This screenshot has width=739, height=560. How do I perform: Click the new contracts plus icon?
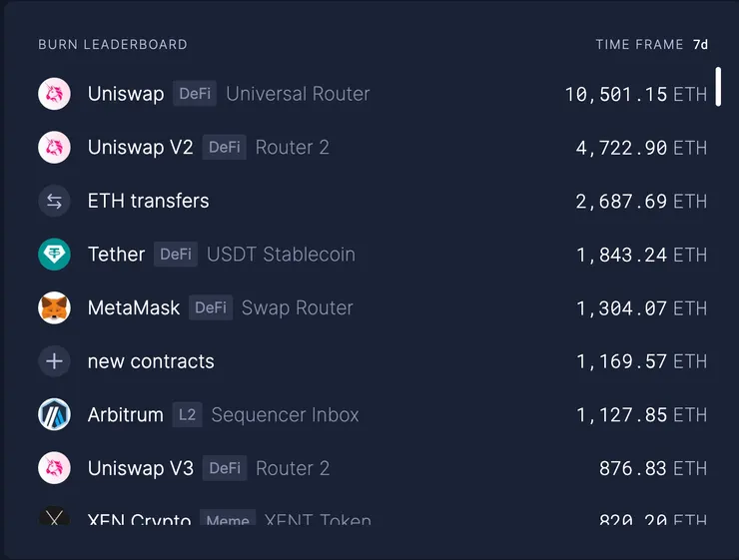tap(54, 361)
